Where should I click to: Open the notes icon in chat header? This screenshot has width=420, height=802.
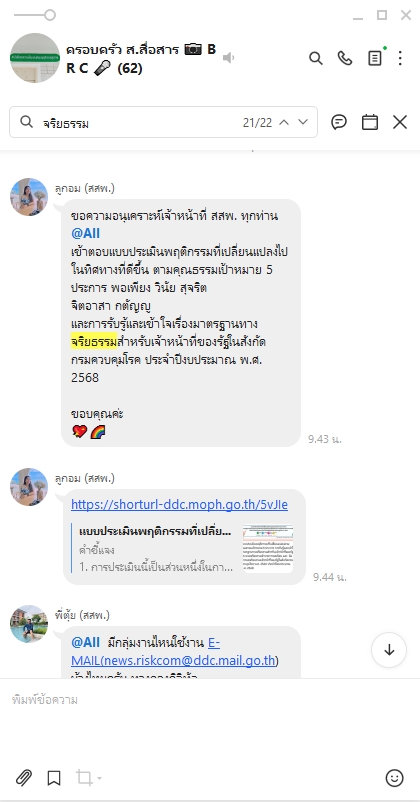[375, 58]
